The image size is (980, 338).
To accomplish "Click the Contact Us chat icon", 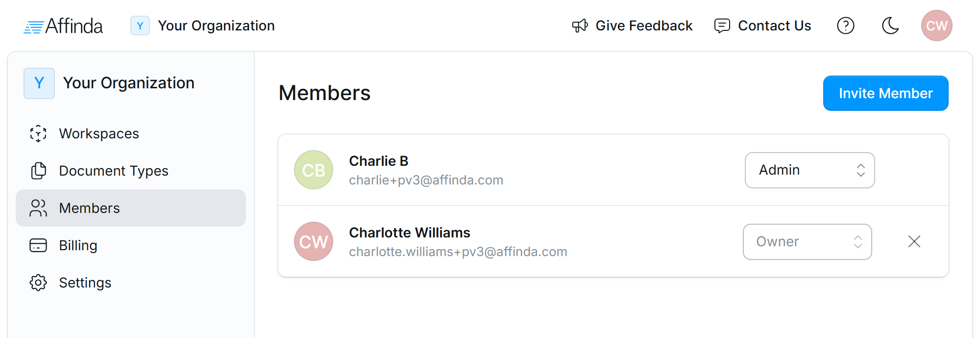I will point(721,26).
